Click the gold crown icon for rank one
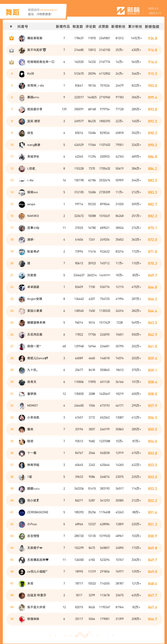This screenshot has height=644, width=167. 11,38
